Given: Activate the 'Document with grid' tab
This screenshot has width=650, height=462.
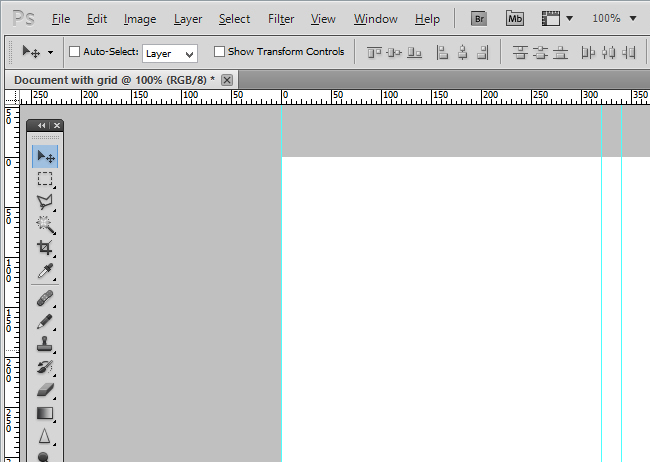Looking at the screenshot, I should tap(114, 80).
